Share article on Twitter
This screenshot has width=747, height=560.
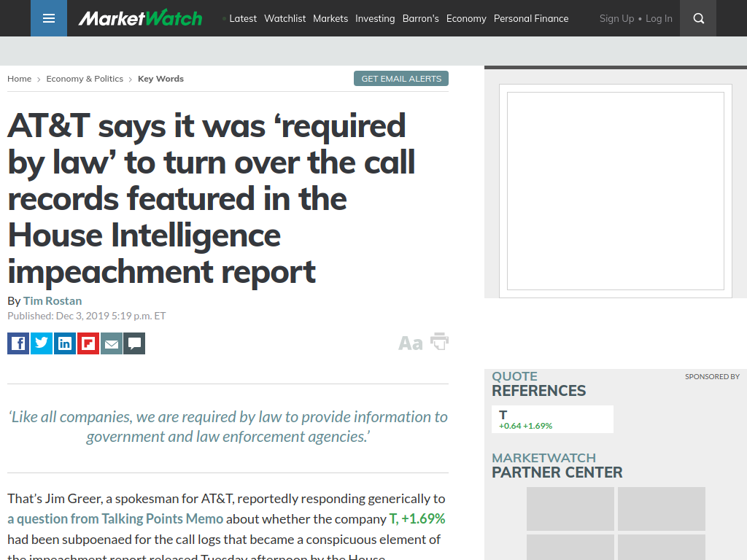coord(42,343)
